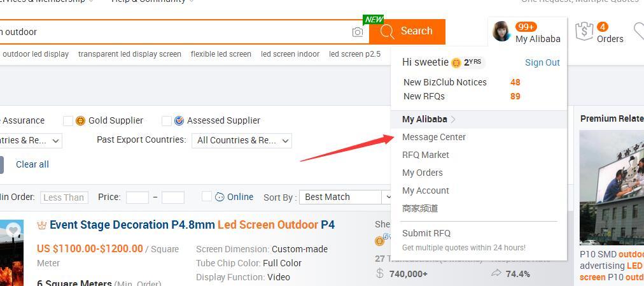This screenshot has height=286, width=644.
Task: Select Submit RFQ from menu
Action: [426, 233]
